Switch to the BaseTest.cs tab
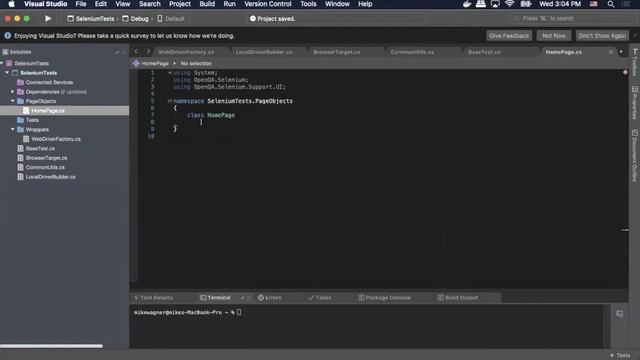640x360 pixels. point(484,52)
